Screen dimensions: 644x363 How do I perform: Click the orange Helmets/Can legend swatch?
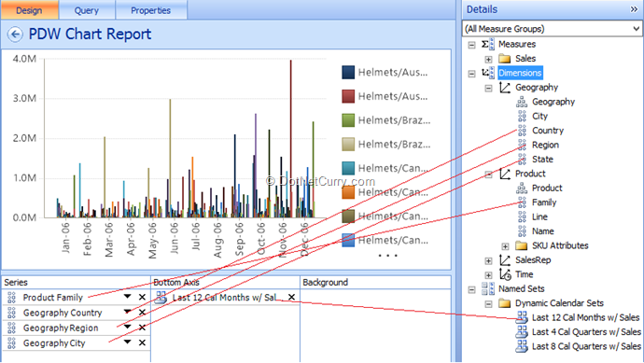pos(348,192)
